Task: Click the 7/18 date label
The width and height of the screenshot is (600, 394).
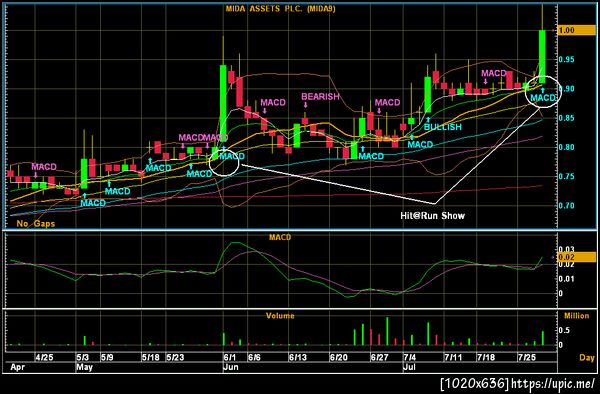Action: (x=486, y=358)
